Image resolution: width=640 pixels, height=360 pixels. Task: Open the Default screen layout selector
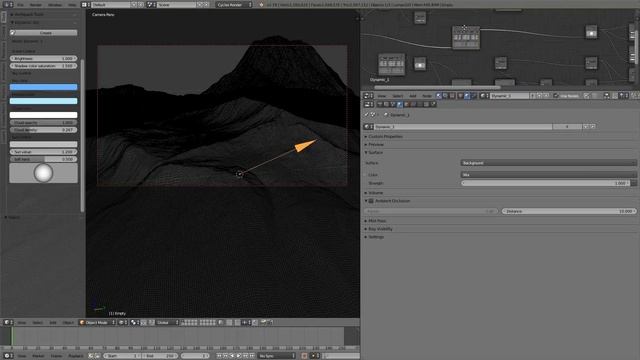111,4
